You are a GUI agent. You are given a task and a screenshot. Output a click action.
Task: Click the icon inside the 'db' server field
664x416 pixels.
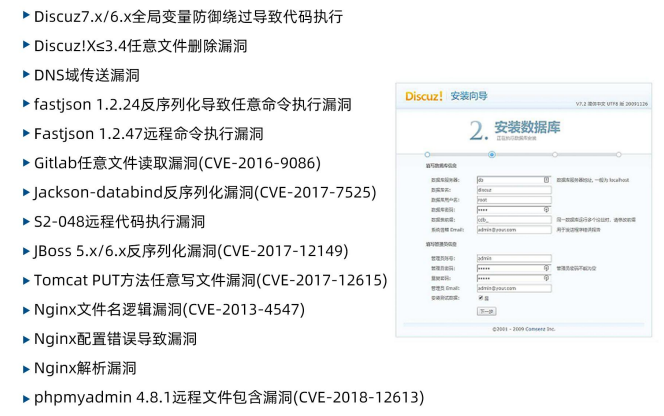pos(546,180)
